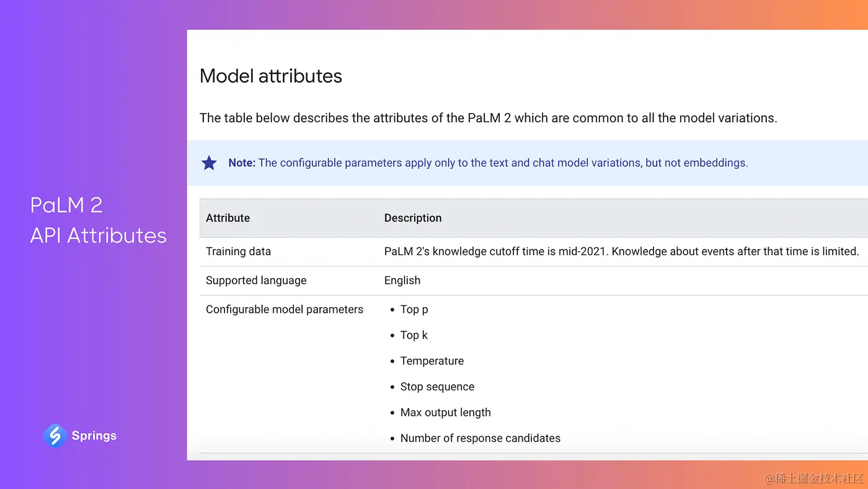Click the 'Top k' list item
This screenshot has width=868, height=489.
(414, 335)
